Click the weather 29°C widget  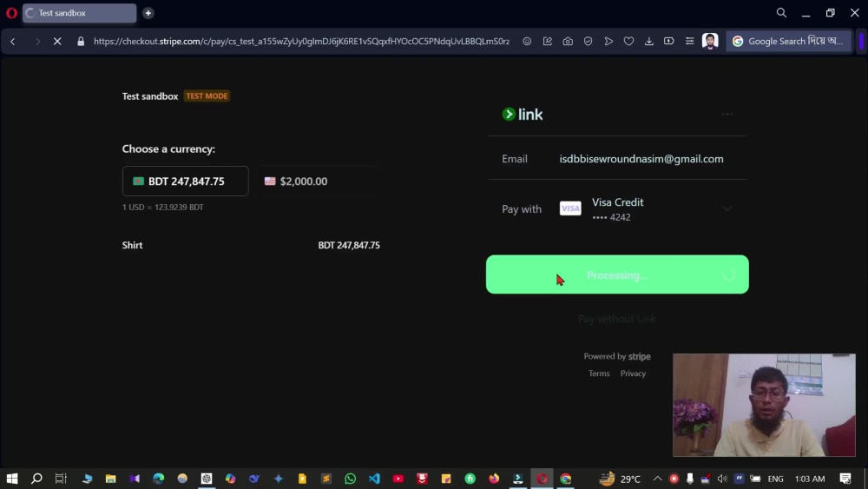[620, 479]
